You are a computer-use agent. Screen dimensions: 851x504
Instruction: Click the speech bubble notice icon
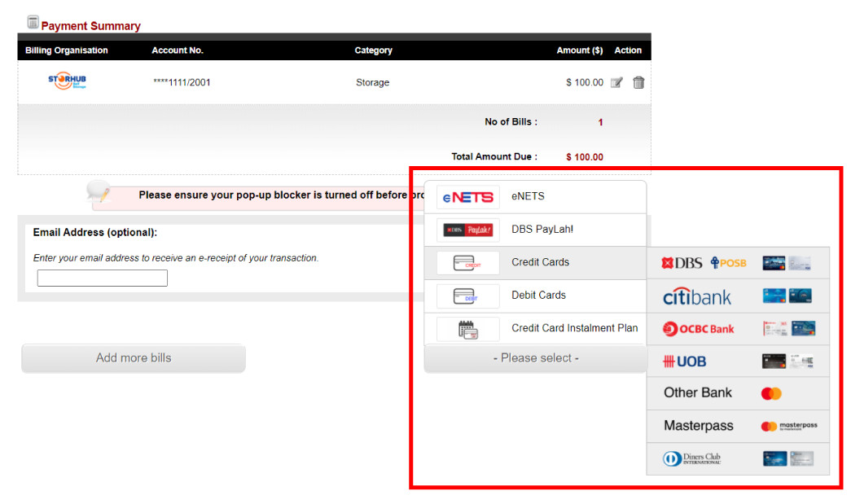point(99,192)
